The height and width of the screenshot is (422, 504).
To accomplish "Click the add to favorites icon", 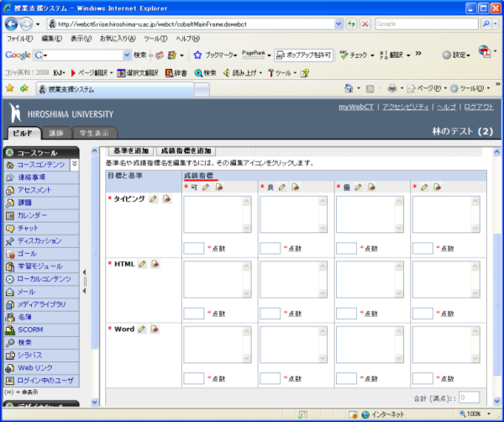I will pos(24,87).
